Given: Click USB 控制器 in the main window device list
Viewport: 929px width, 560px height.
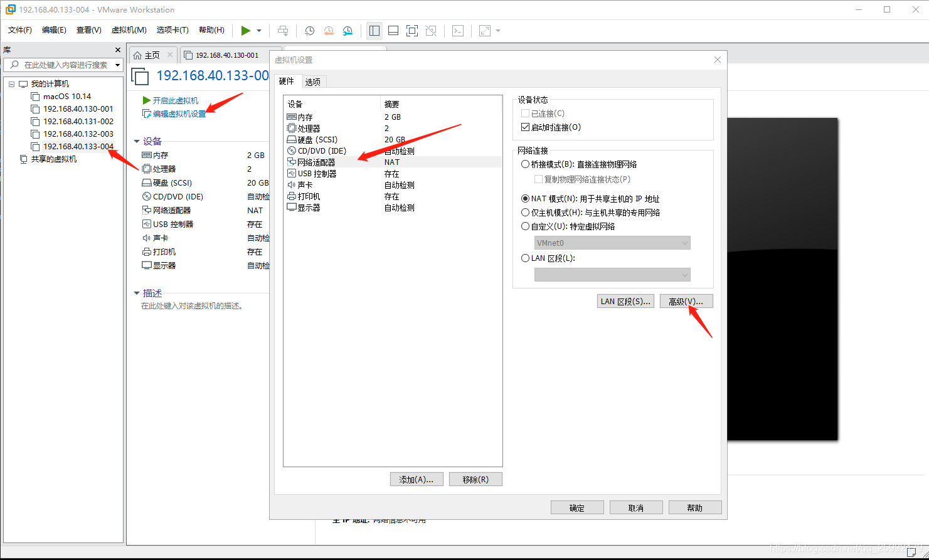Looking at the screenshot, I should click(173, 225).
